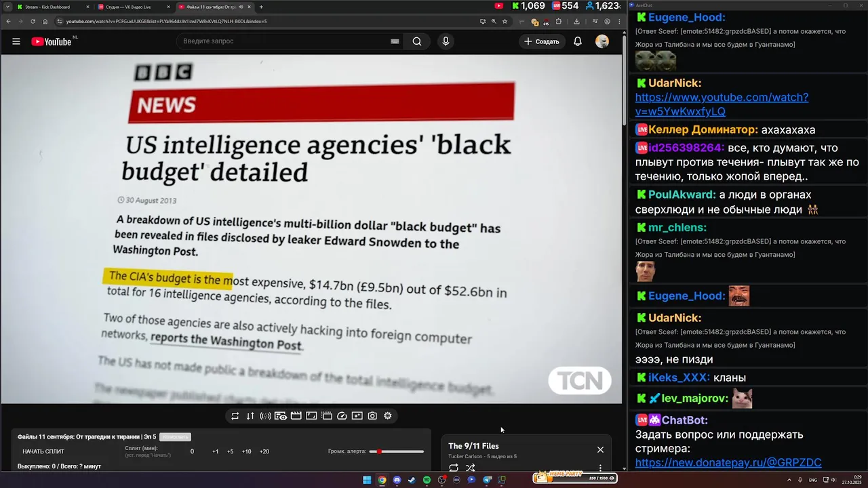The width and height of the screenshot is (868, 488).
Task: Click ChatBot username in chat
Action: point(684,420)
